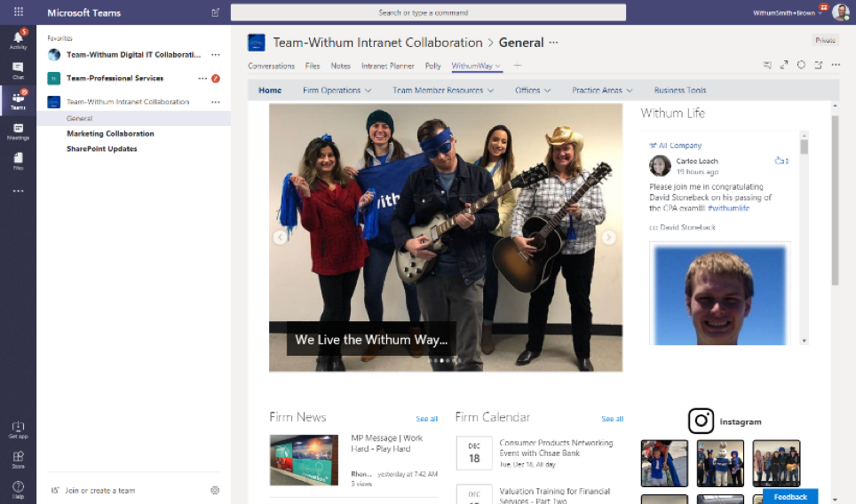Open MP Message Work Hard Play Hard article
Screen dimensions: 856x504
tap(386, 444)
